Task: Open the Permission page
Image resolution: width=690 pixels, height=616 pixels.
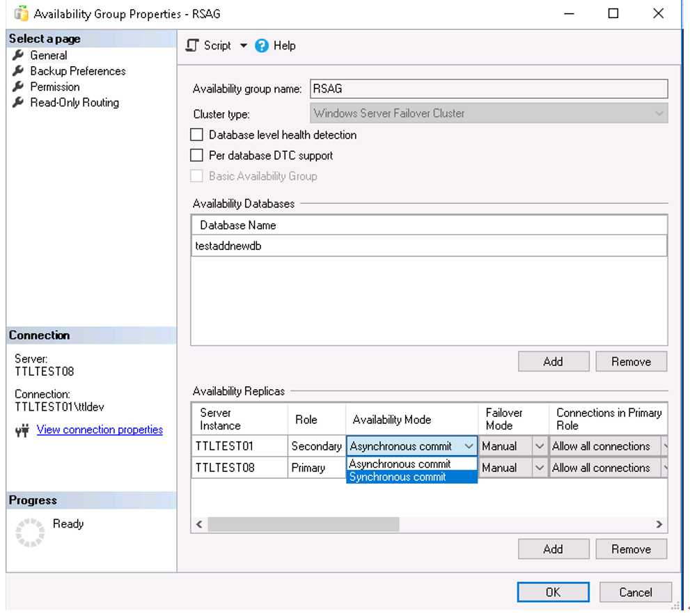Action: 54,87
